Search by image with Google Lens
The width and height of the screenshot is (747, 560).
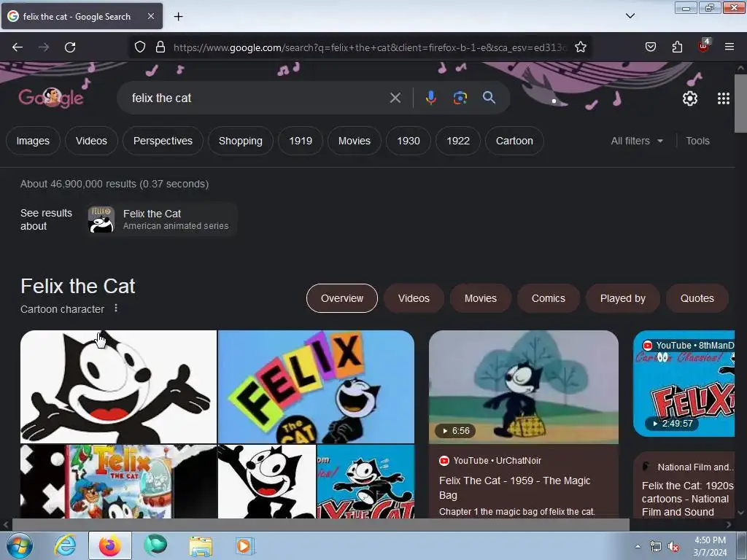[460, 98]
